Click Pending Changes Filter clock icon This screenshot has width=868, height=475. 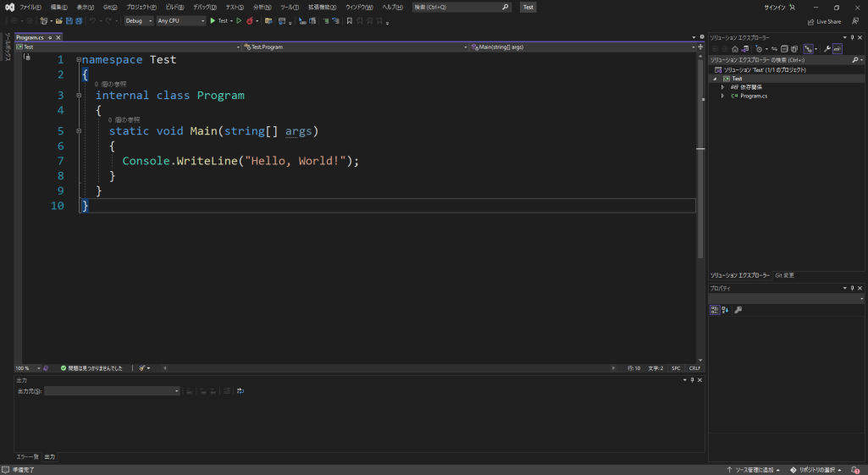(x=759, y=49)
